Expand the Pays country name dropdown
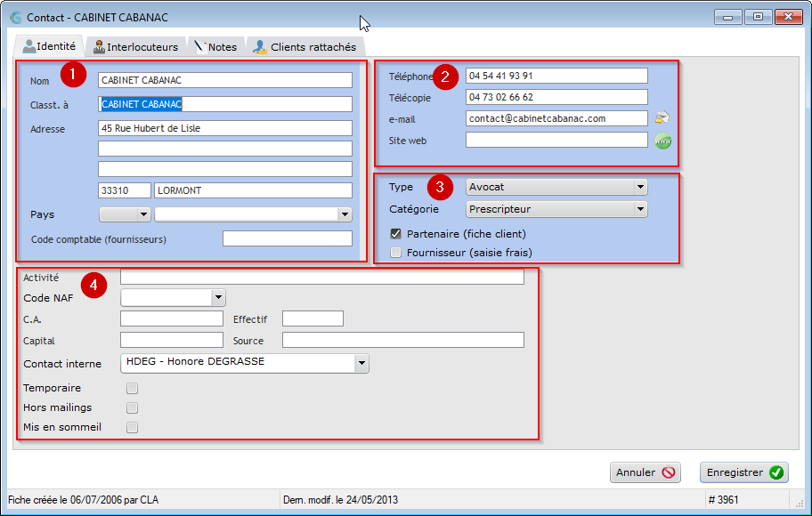 (253, 214)
